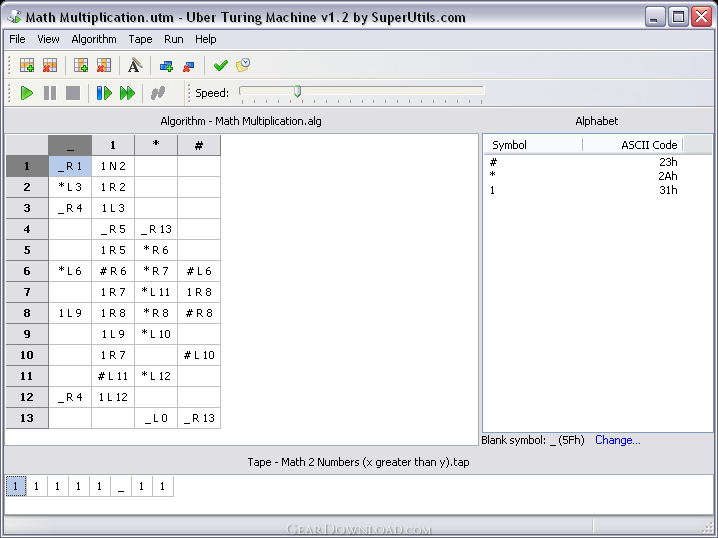Maximize the Uber Turing Machine window
The width and height of the screenshot is (718, 538).
pos(678,17)
